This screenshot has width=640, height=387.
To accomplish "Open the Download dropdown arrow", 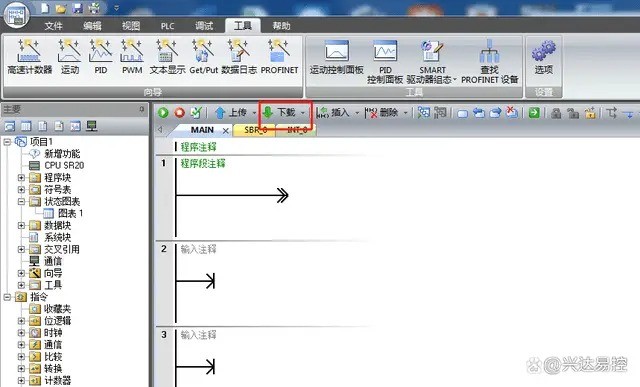I will coord(303,113).
